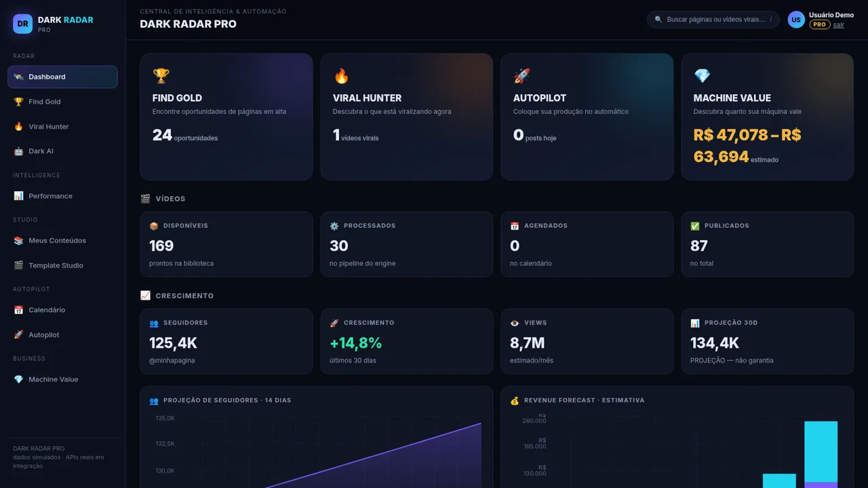Select Dark AI in sidebar
Image resolution: width=868 pixels, height=488 pixels.
click(x=62, y=151)
